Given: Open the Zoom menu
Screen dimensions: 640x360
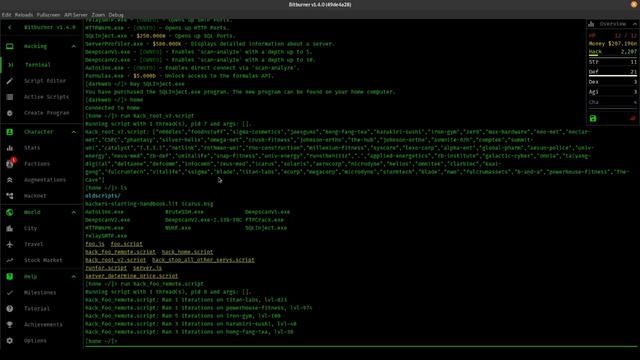Looking at the screenshot, I should click(98, 15).
